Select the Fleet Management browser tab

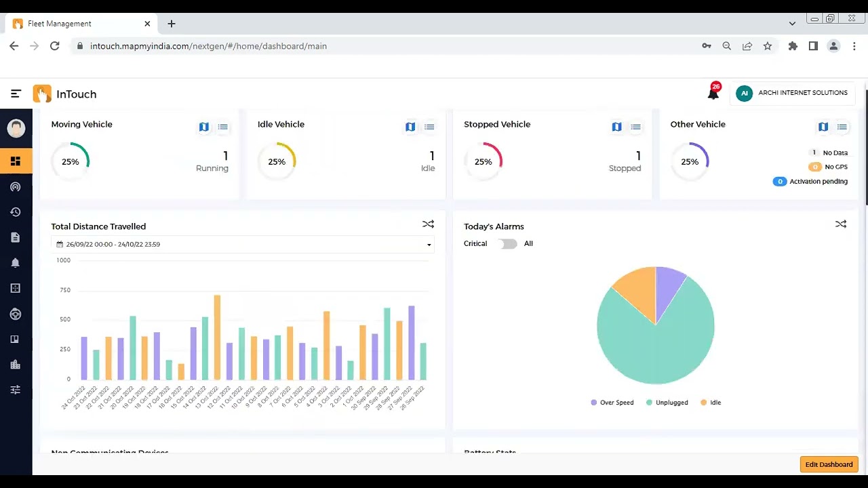click(x=81, y=24)
